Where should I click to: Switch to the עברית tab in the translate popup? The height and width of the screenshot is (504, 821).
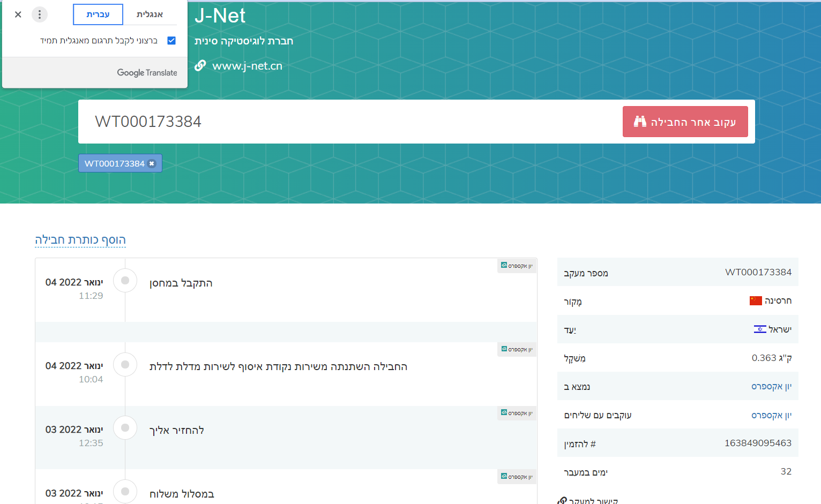(98, 14)
